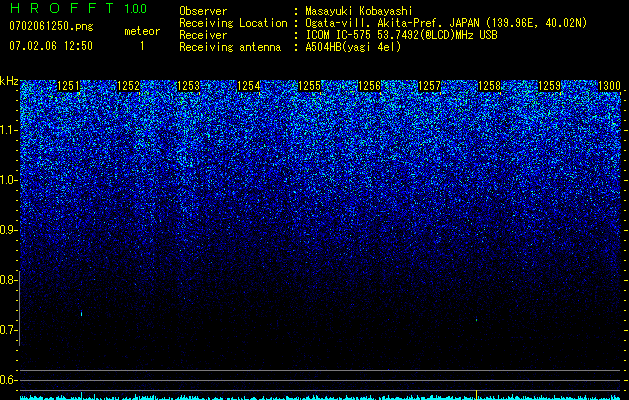Click the Ogata-vill. Akita-Pref. JAPAN location text
This screenshot has height=400, width=629.
coord(446,23)
